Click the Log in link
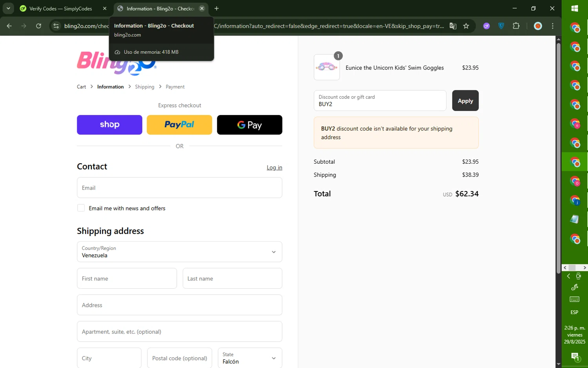The image size is (588, 368). (x=274, y=168)
